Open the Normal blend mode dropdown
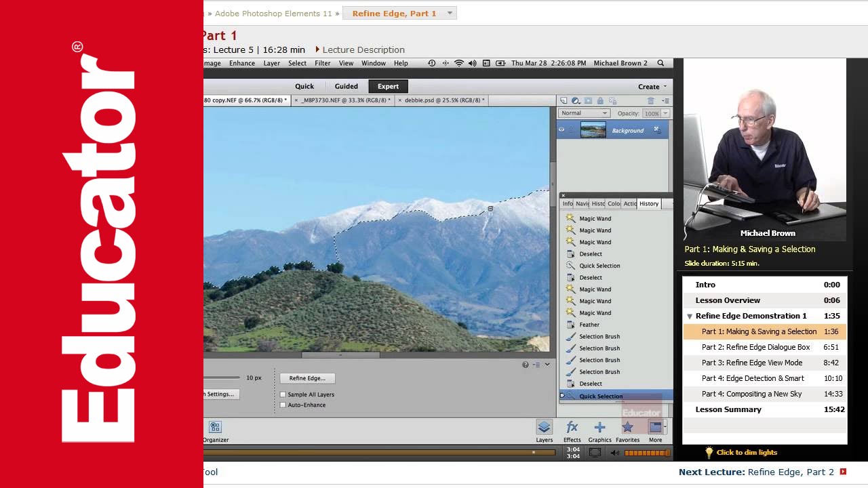868x488 pixels. [584, 113]
